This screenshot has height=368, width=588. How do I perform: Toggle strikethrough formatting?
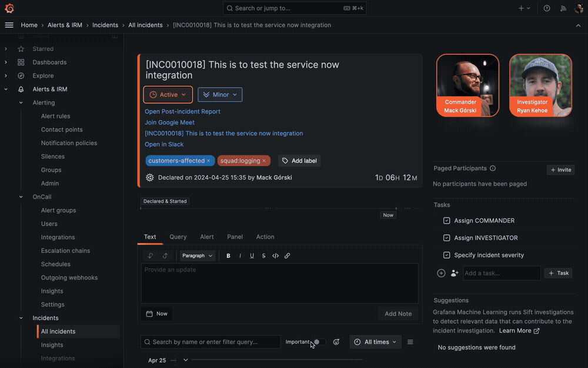click(x=263, y=256)
